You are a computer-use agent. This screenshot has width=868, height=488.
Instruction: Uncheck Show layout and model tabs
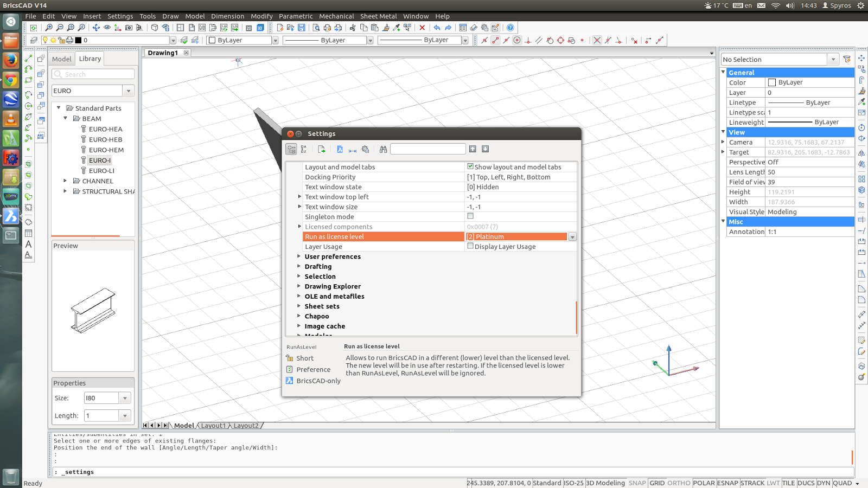[x=470, y=166]
